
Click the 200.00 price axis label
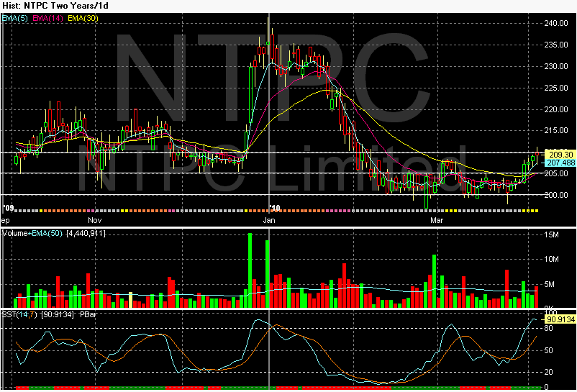(556, 195)
